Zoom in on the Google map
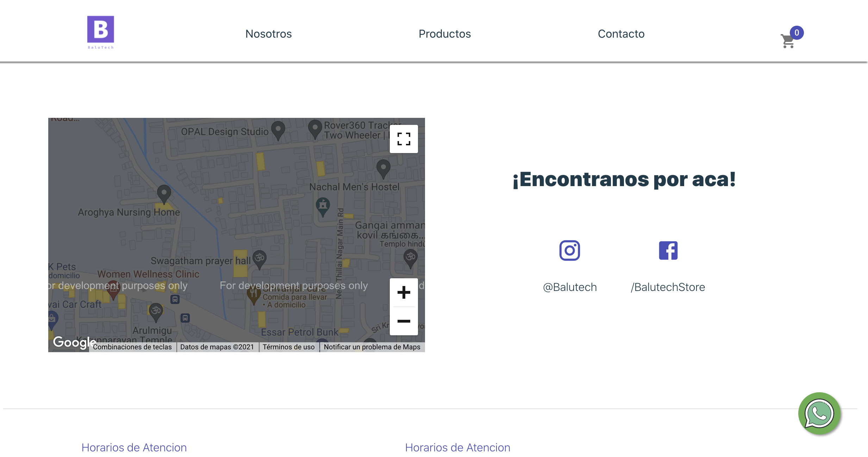Image resolution: width=868 pixels, height=457 pixels. 404,292
